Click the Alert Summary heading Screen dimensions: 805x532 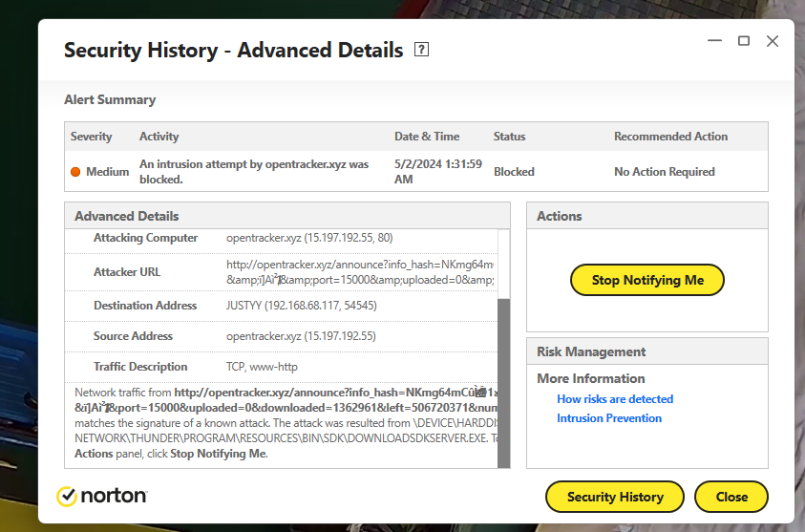point(110,99)
